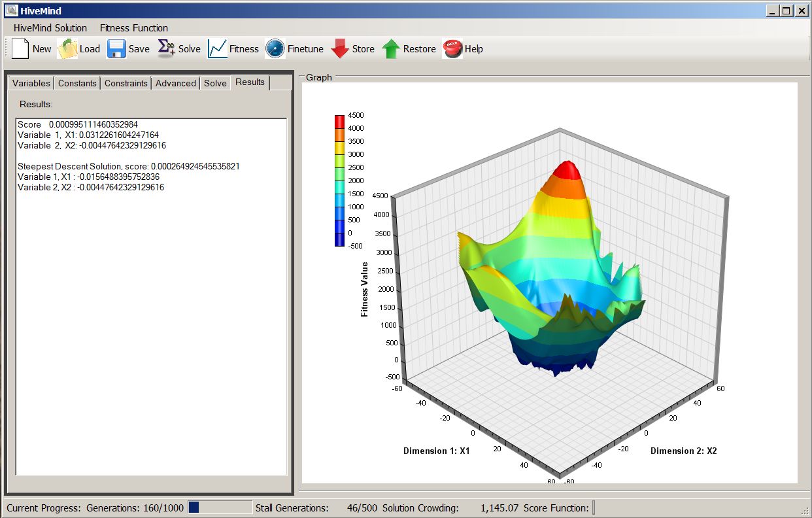The image size is (812, 518).
Task: Click the red 4500 legend color band
Action: coord(339,122)
